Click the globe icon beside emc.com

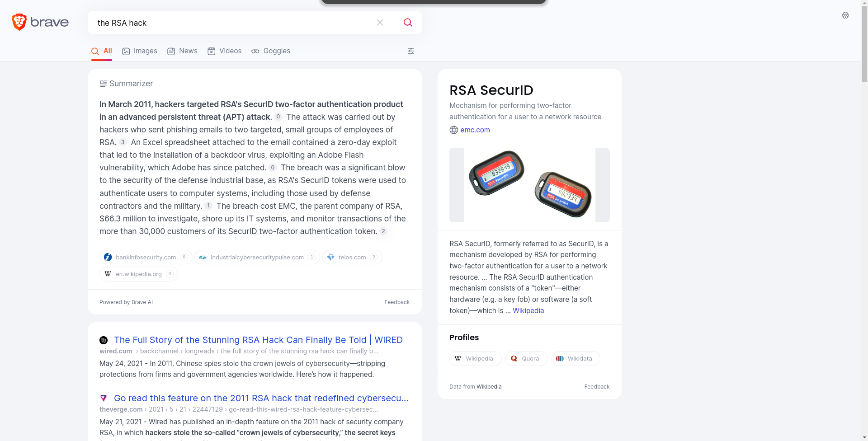pos(454,130)
